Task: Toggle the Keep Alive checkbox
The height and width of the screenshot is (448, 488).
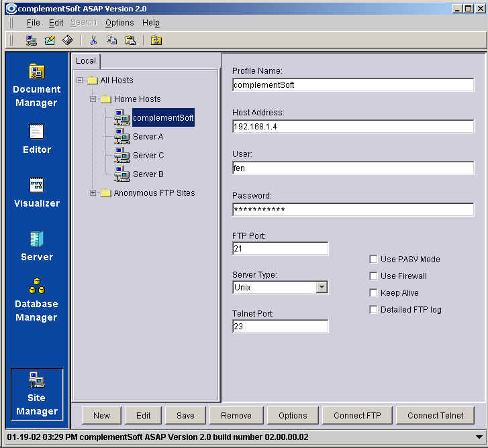Action: [373, 293]
